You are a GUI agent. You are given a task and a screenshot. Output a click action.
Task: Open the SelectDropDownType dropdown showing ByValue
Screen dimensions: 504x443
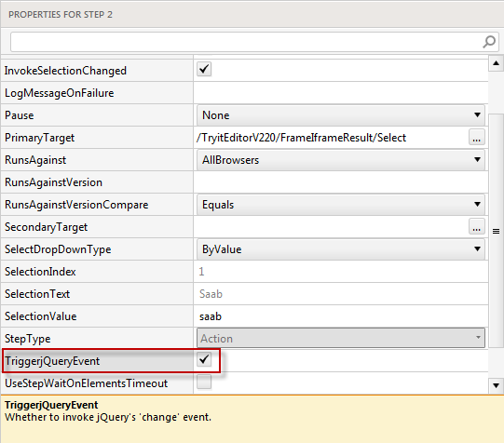pos(341,248)
